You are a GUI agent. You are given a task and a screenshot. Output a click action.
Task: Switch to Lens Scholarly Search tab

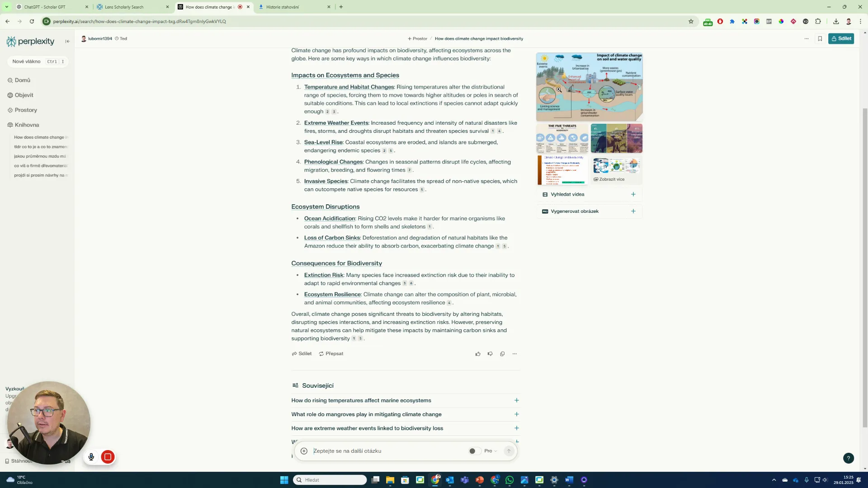[132, 7]
